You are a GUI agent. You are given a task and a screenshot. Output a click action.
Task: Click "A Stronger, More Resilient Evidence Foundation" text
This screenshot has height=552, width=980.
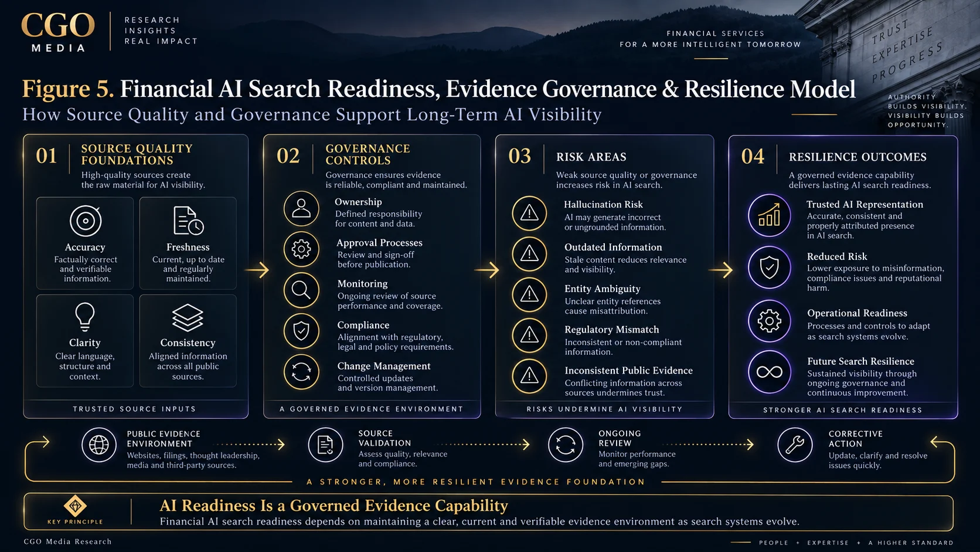pyautogui.click(x=476, y=482)
